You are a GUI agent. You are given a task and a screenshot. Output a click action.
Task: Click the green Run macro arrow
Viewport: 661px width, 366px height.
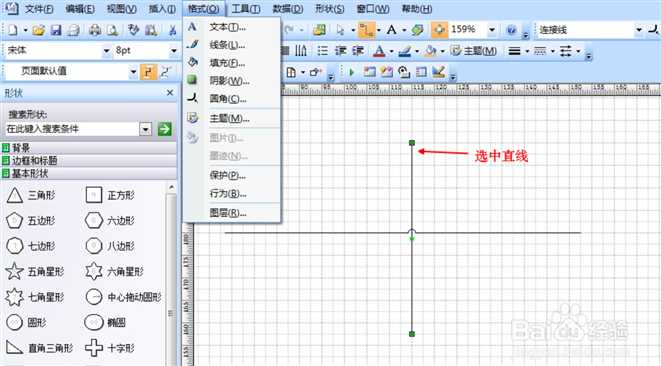click(x=352, y=72)
